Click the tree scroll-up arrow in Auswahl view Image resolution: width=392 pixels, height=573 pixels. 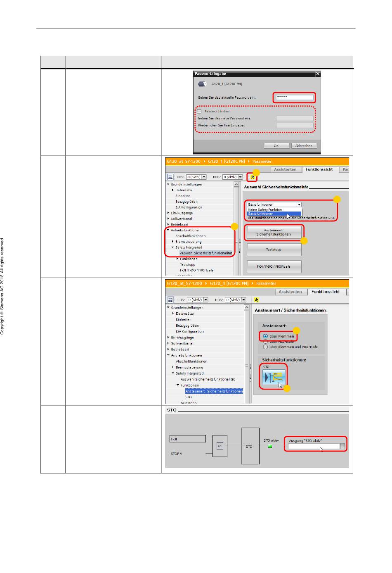[x=236, y=184]
